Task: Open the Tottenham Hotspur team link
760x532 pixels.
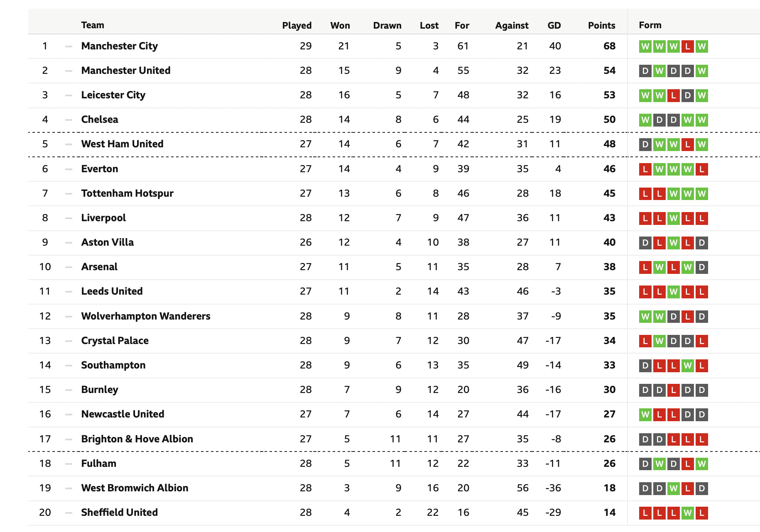Action: click(x=127, y=193)
